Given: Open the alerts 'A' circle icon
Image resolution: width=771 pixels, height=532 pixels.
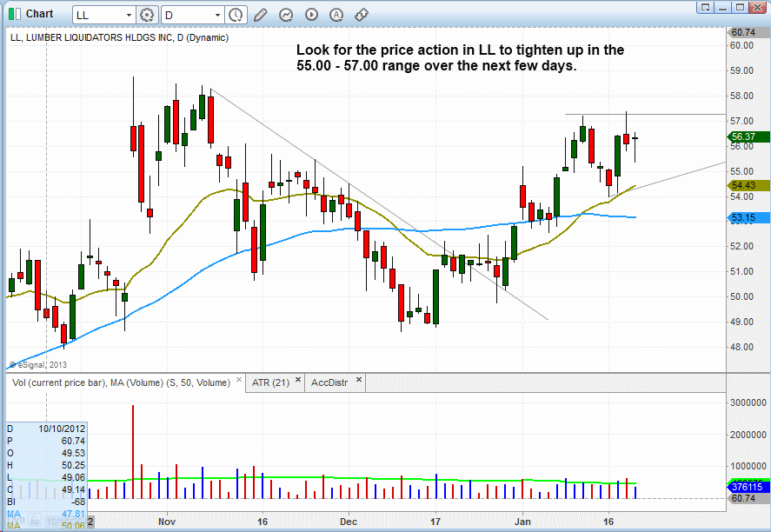Looking at the screenshot, I should point(336,15).
